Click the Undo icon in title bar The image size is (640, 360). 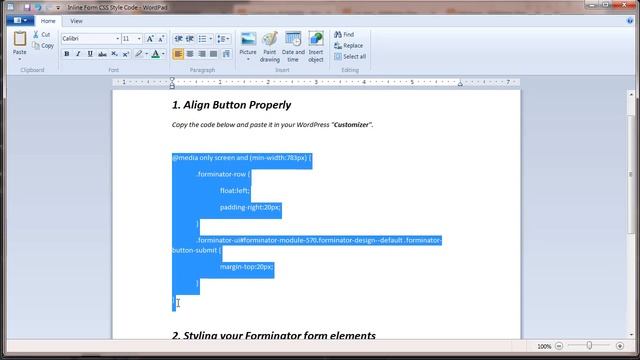(x=38, y=7)
